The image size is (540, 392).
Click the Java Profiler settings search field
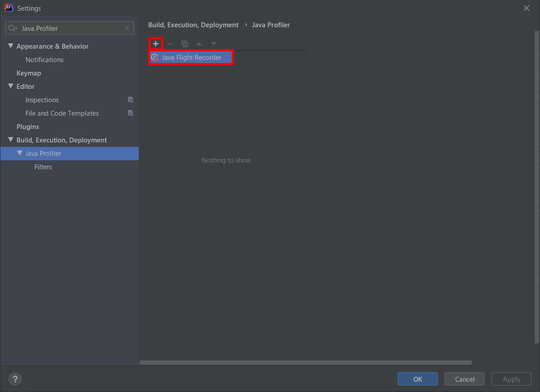(70, 28)
